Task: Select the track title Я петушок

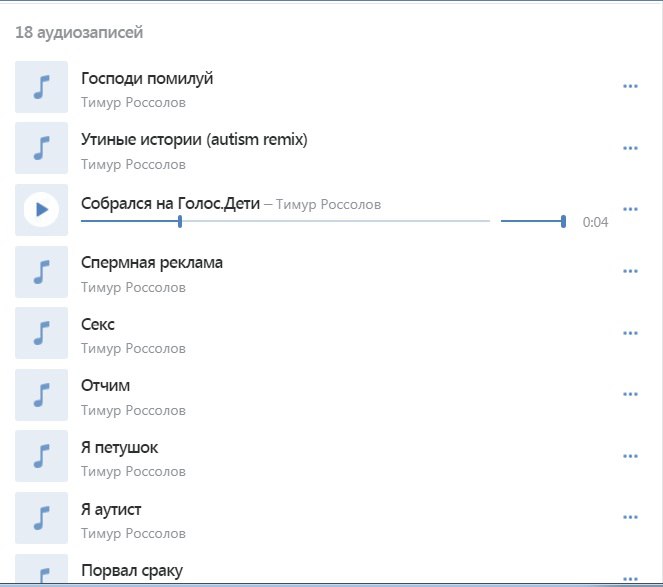Action: [119, 447]
